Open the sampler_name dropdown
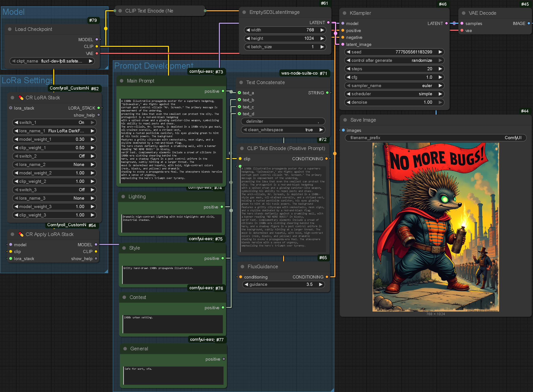 coord(394,86)
